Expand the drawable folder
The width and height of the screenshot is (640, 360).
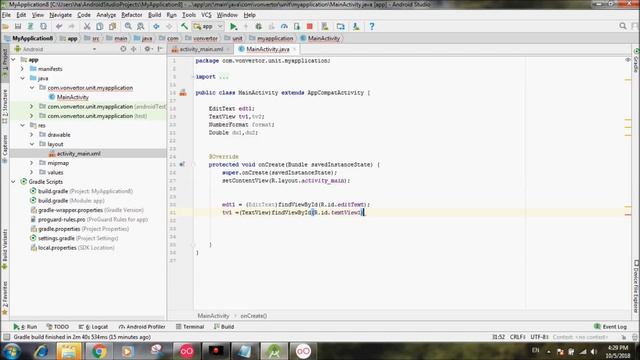(32, 135)
